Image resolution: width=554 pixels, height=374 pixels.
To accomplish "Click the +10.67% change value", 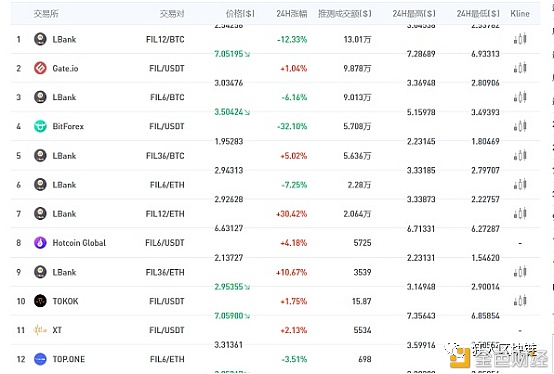I will tap(291, 272).
